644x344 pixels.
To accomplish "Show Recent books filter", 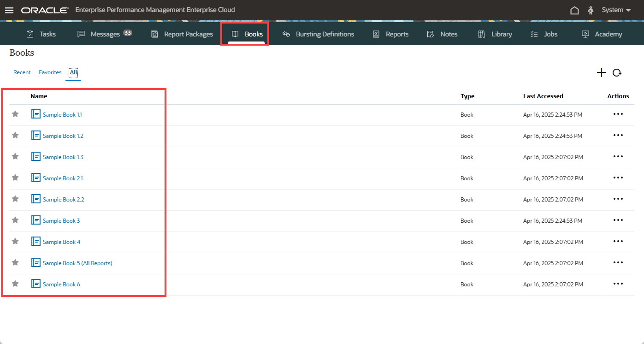I will coord(22,72).
